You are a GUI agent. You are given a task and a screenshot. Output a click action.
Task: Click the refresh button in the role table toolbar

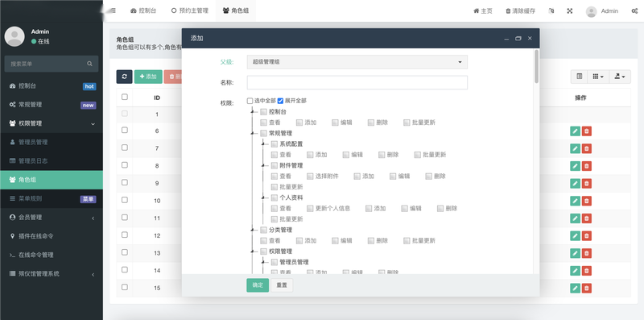pyautogui.click(x=124, y=77)
